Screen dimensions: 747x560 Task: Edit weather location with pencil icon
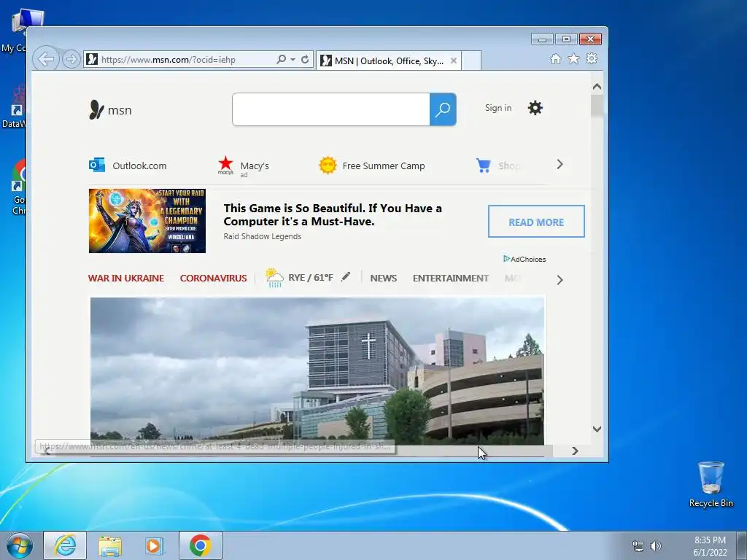(346, 276)
